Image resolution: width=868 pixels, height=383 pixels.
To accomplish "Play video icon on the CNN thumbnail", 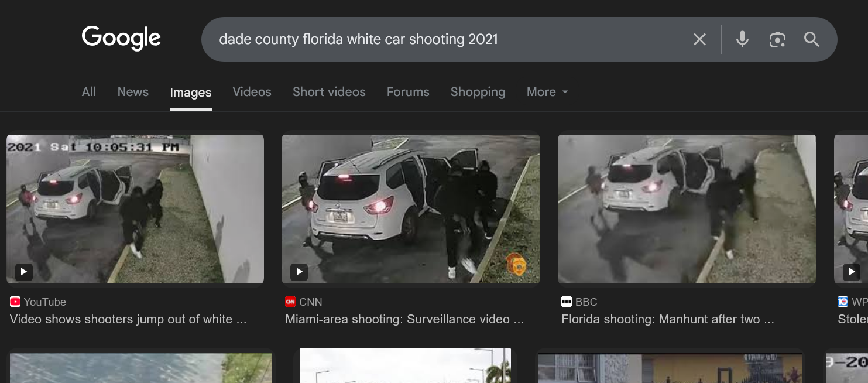I will coord(299,272).
